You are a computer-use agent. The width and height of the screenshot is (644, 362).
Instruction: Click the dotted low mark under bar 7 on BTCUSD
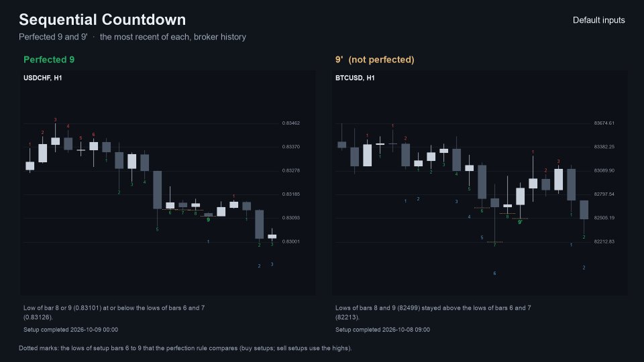click(494, 242)
